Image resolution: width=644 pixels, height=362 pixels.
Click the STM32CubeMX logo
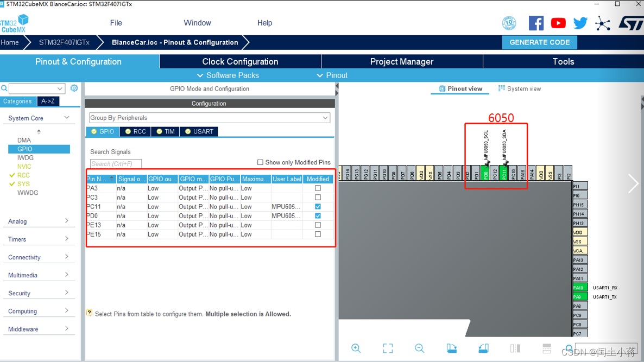tap(14, 23)
